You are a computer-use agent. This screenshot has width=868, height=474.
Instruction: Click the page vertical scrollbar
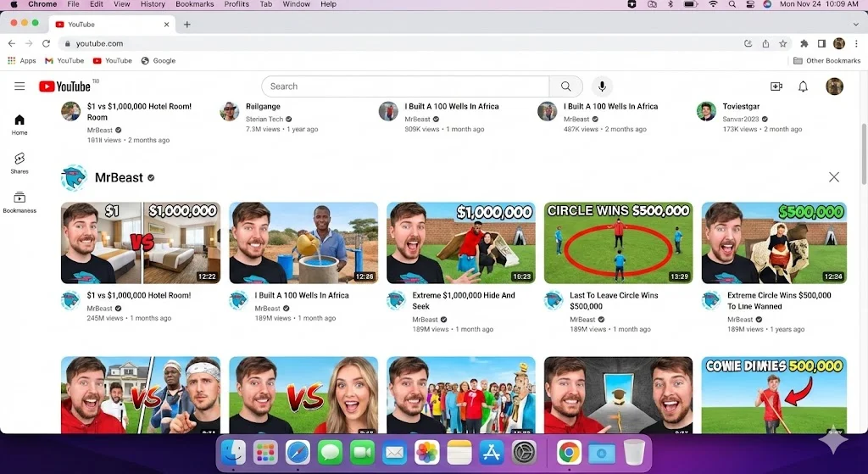[864, 154]
